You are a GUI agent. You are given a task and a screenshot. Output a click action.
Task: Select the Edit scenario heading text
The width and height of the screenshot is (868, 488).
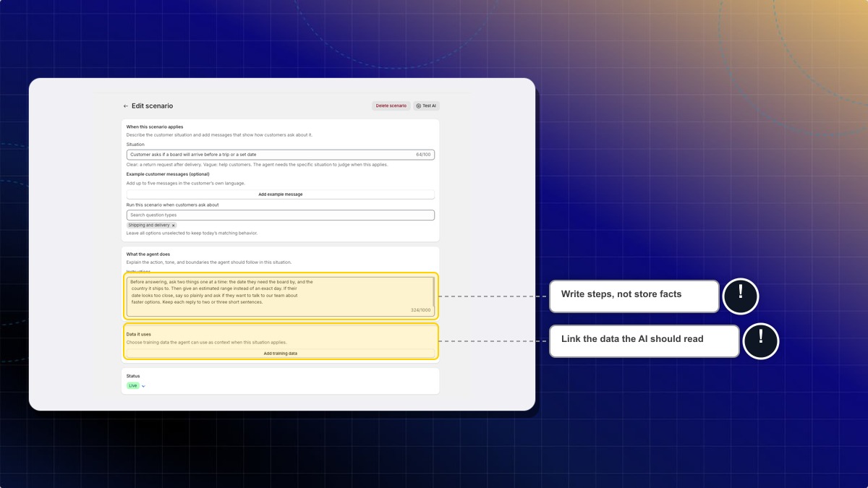pyautogui.click(x=152, y=106)
